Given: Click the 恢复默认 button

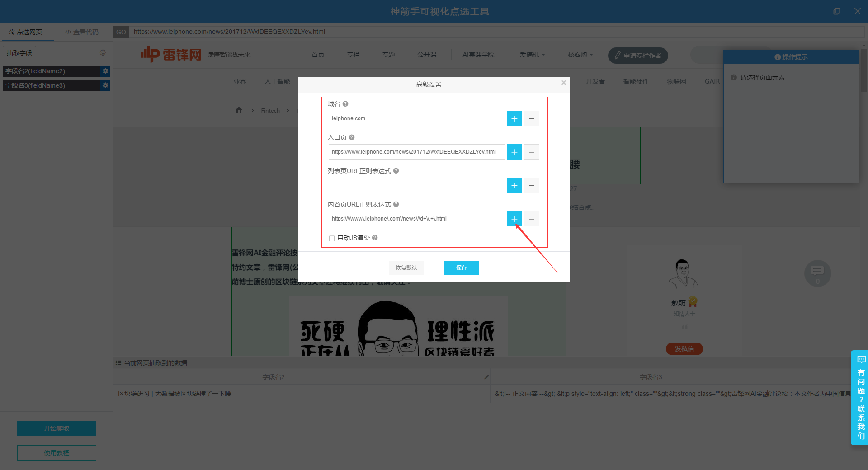Looking at the screenshot, I should (406, 268).
